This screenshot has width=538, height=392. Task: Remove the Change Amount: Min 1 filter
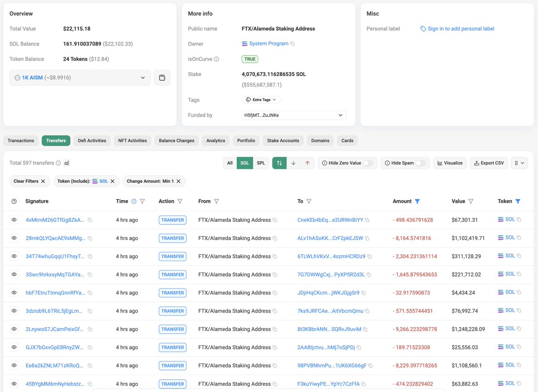[178, 181]
